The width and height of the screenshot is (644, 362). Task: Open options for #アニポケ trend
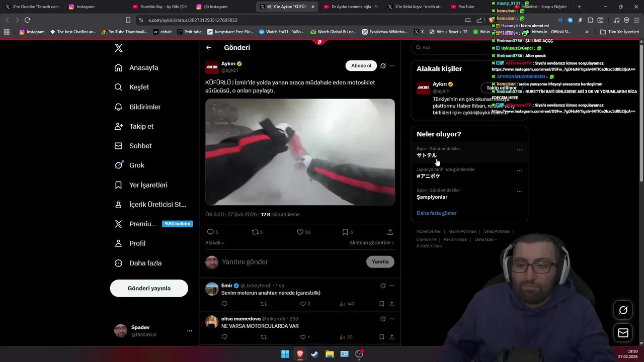pos(519,170)
